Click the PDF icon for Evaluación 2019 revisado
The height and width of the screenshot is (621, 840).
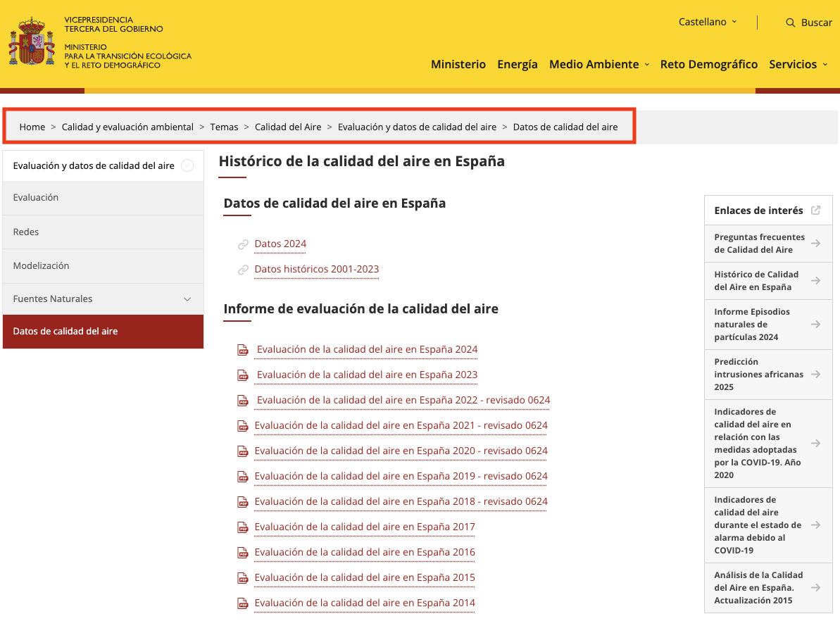click(x=243, y=477)
